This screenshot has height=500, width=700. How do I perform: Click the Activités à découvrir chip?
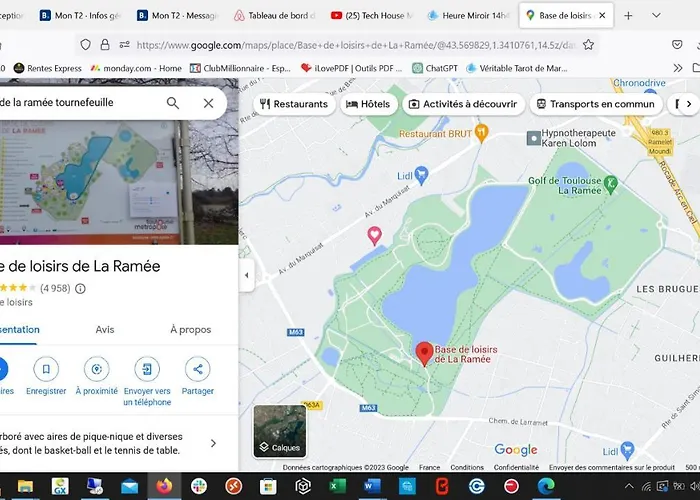(463, 104)
